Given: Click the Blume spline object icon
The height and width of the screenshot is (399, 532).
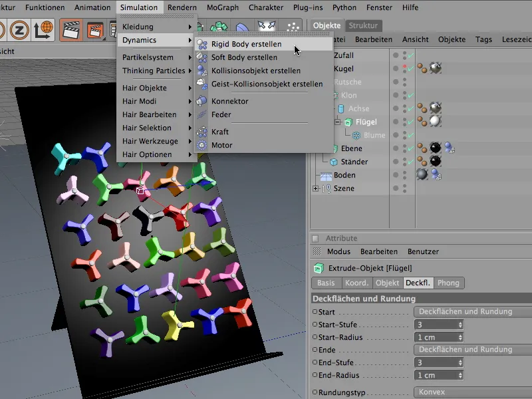Looking at the screenshot, I should click(357, 135).
